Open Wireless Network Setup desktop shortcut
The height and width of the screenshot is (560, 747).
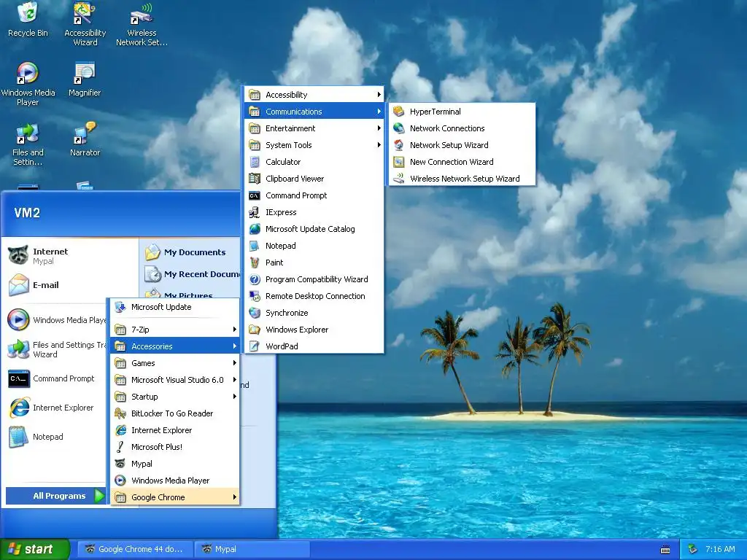[142, 24]
